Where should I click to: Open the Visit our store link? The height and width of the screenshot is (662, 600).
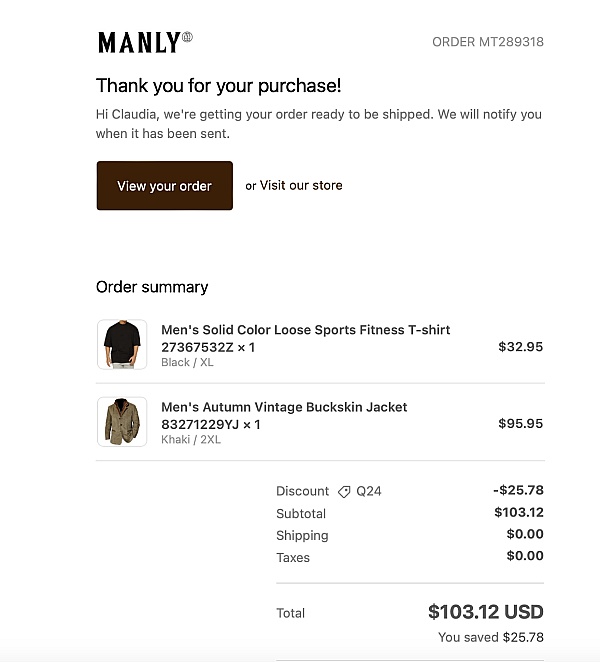tap(301, 185)
